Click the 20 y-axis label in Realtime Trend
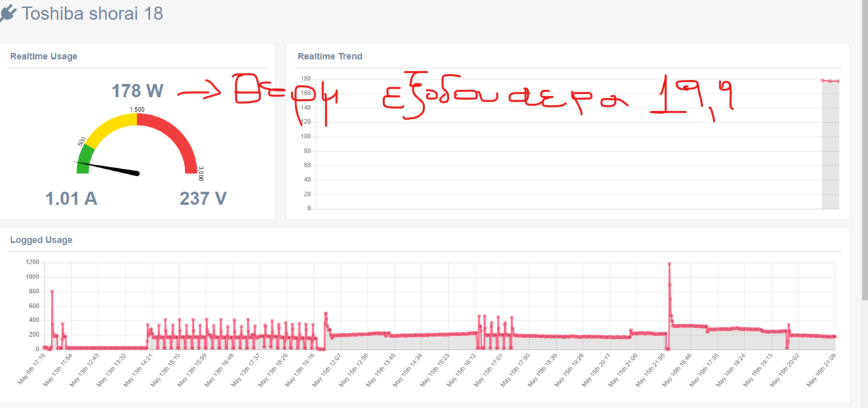The width and height of the screenshot is (868, 408). click(x=307, y=195)
